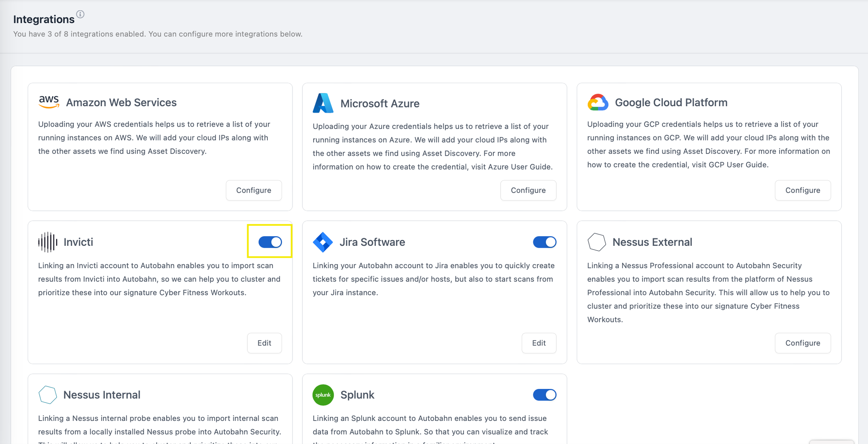Image resolution: width=868 pixels, height=444 pixels.
Task: Click the Nessus internal probe description
Action: click(160, 429)
